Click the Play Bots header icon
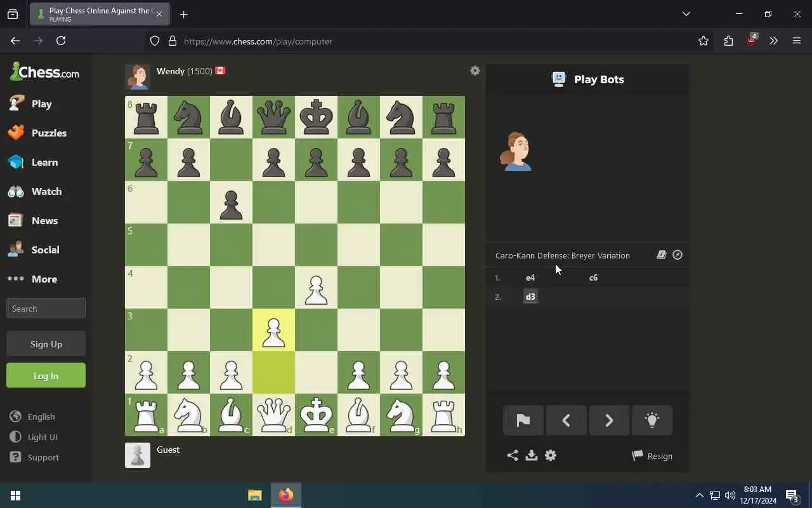Viewport: 812px width, 508px height. [558, 79]
